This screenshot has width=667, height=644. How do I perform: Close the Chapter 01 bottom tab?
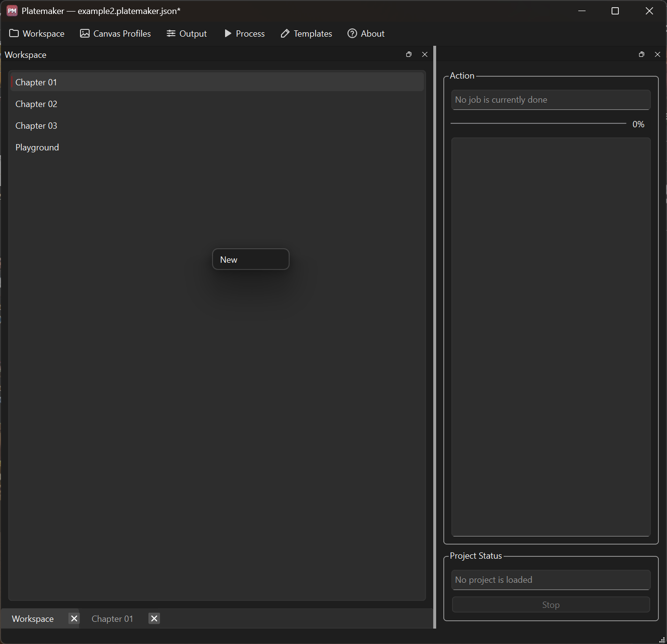pos(154,618)
